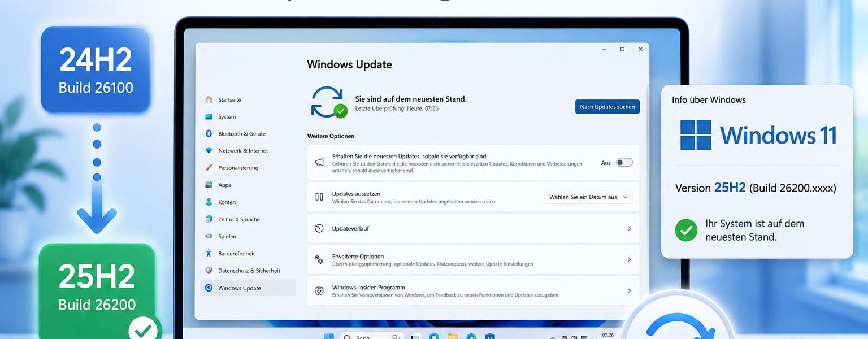Screen dimensions: 868x339
Task: Click the Erweiterte Optionen gears icon
Action: [x=319, y=259]
